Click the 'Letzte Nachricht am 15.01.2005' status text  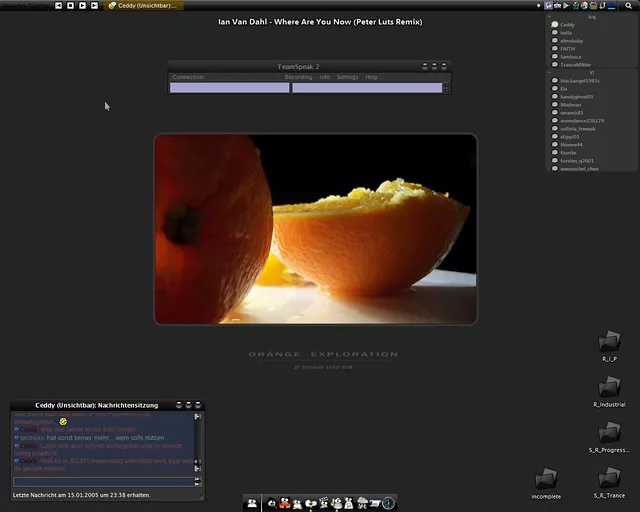[81, 495]
